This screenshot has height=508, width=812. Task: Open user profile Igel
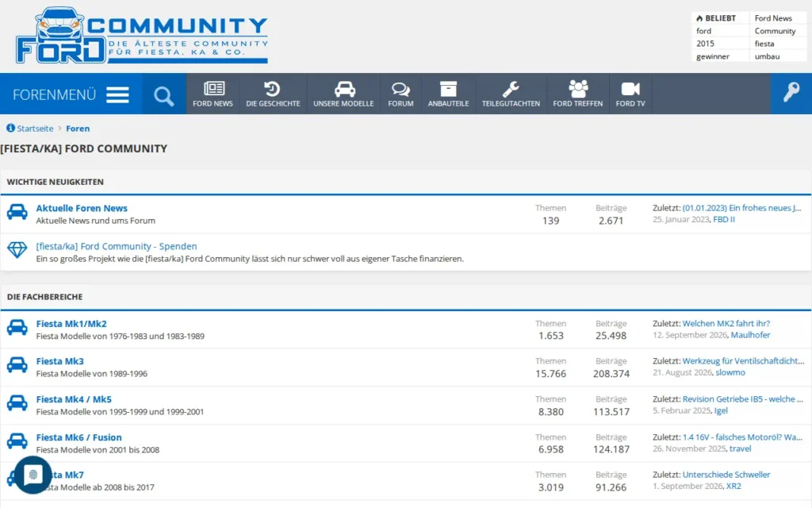(721, 410)
